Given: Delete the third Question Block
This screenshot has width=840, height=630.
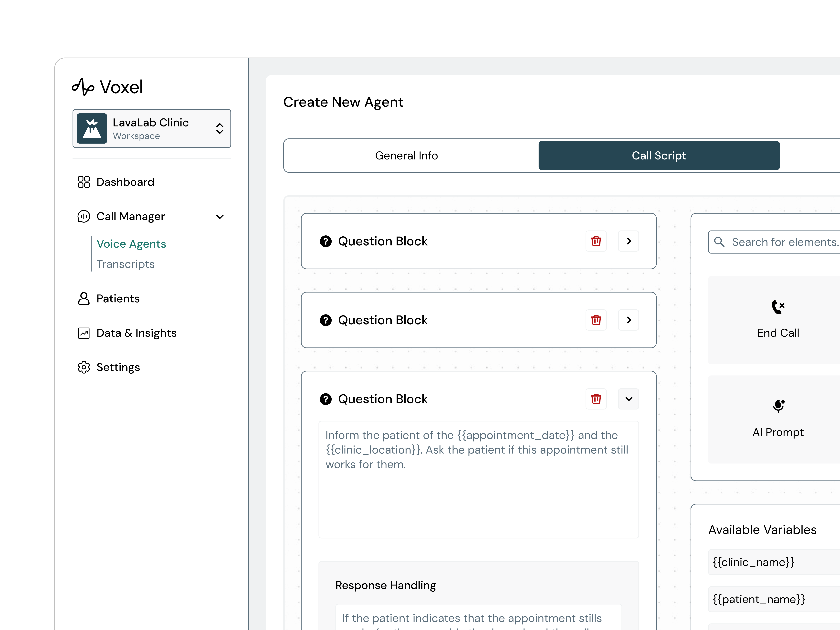Looking at the screenshot, I should pos(596,399).
